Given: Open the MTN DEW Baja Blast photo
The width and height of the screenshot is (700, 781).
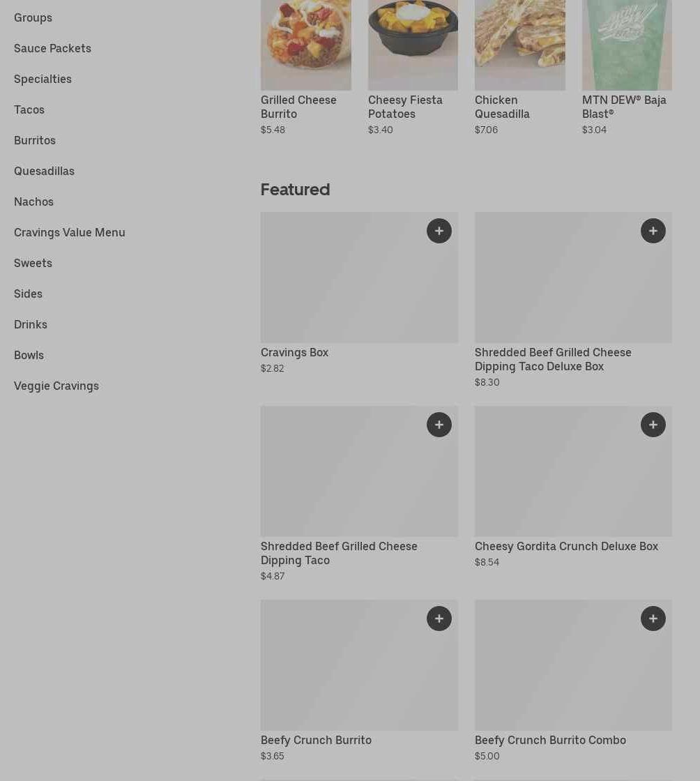Looking at the screenshot, I should pyautogui.click(x=627, y=45).
